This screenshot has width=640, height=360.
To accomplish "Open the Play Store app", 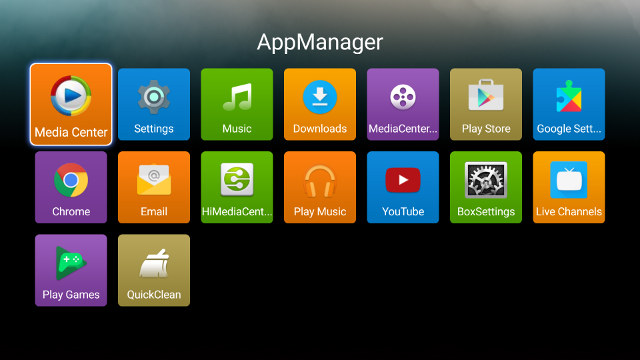I will 486,104.
